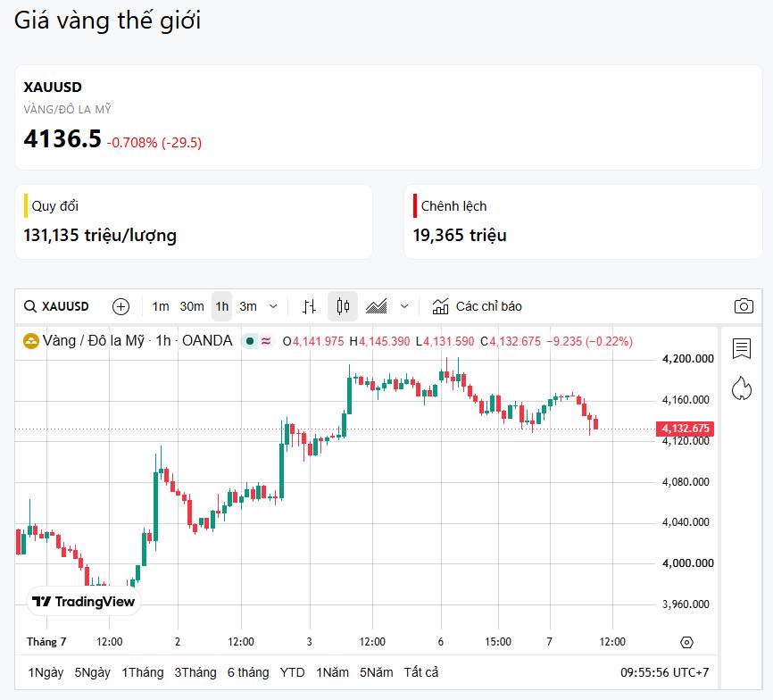Image resolution: width=773 pixels, height=700 pixels.
Task: Open timezone menu at 09:55:56 UTC+7
Action: pyautogui.click(x=664, y=672)
